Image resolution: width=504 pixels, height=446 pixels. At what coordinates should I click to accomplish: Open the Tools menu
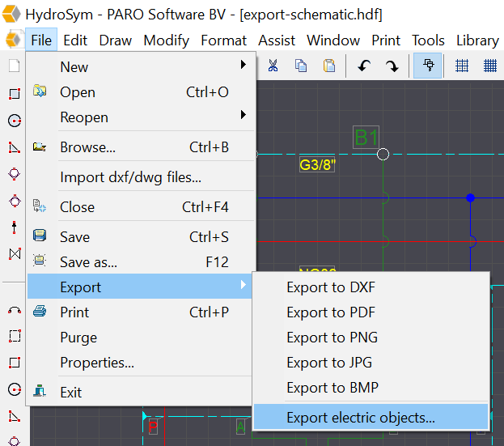point(428,40)
